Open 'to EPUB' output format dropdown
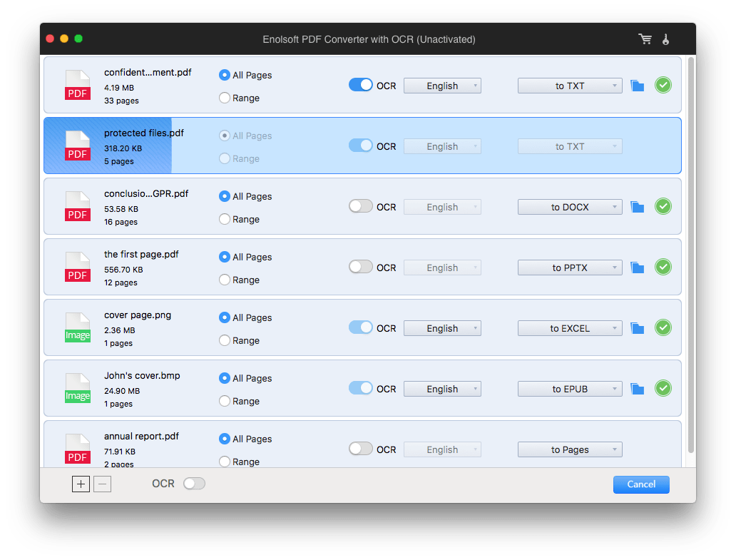Viewport: 736px width, 560px height. pos(570,389)
